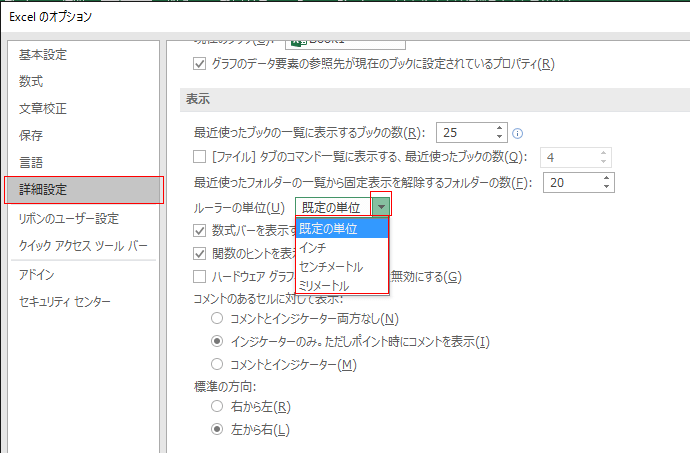Decrease the unpinned folders count of 20
This screenshot has width=690, height=453.
point(606,186)
